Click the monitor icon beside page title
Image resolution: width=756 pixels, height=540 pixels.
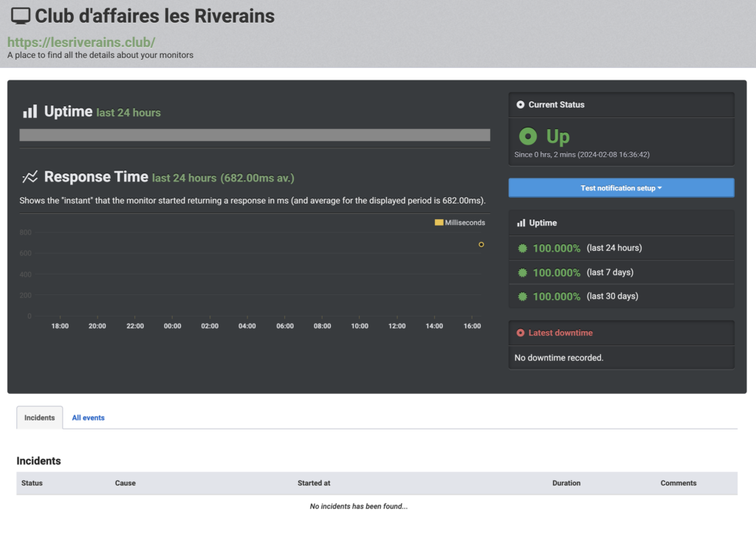pyautogui.click(x=21, y=16)
